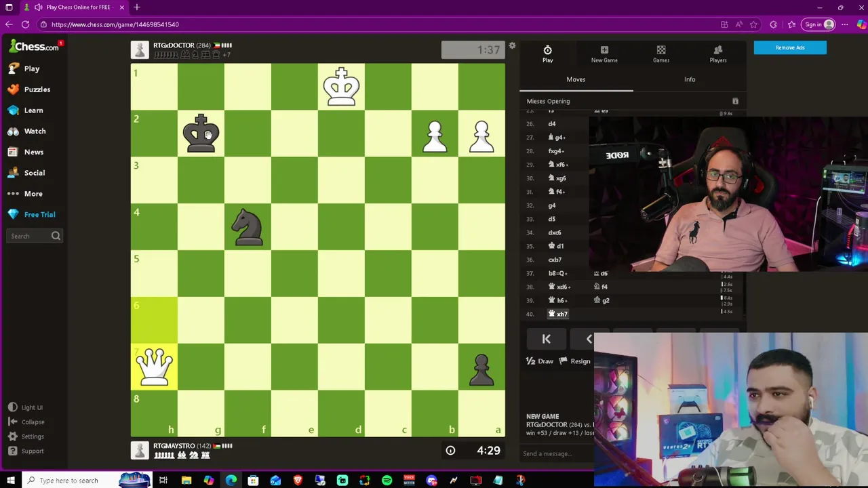Open browser settings three-dot menu
This screenshot has width=868, height=488.
[845, 24]
